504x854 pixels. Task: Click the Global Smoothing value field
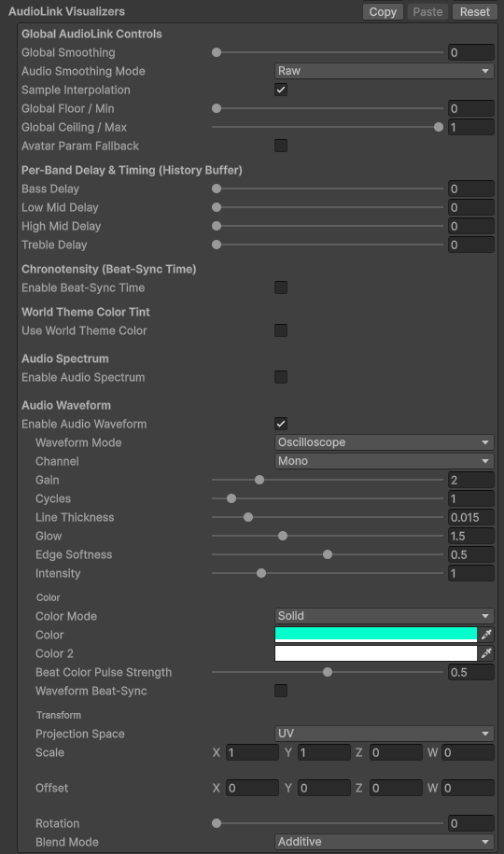471,52
